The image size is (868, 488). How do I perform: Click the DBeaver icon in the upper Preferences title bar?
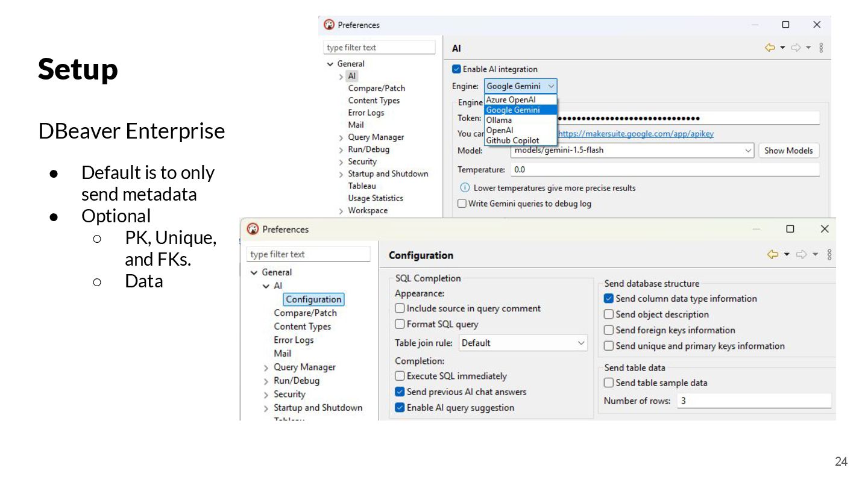click(329, 25)
